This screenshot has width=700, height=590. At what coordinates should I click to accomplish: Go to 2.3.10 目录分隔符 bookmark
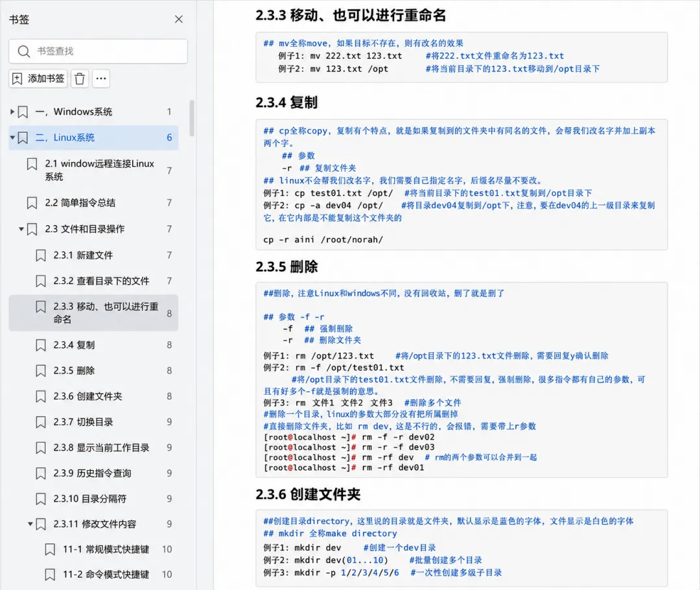click(x=93, y=499)
